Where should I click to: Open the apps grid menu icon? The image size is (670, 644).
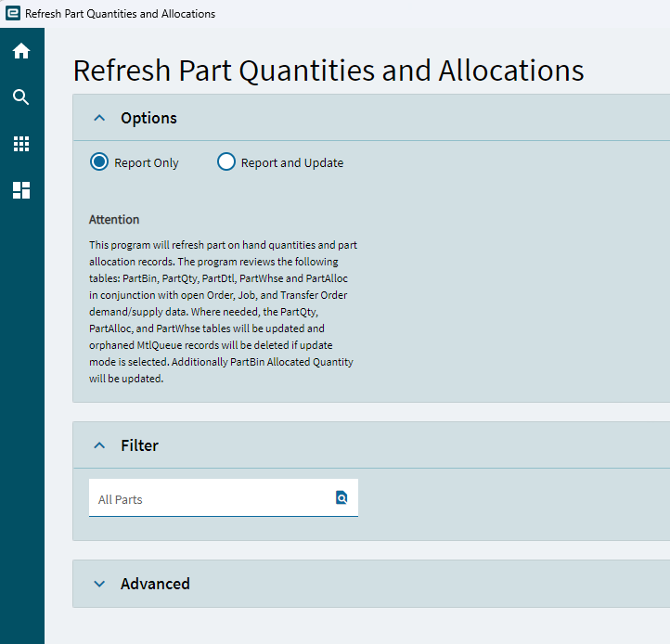21,144
